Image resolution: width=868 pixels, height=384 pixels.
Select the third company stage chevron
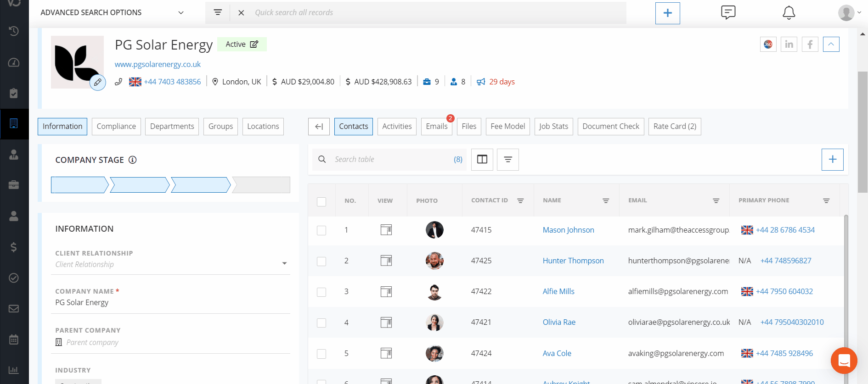(x=201, y=185)
